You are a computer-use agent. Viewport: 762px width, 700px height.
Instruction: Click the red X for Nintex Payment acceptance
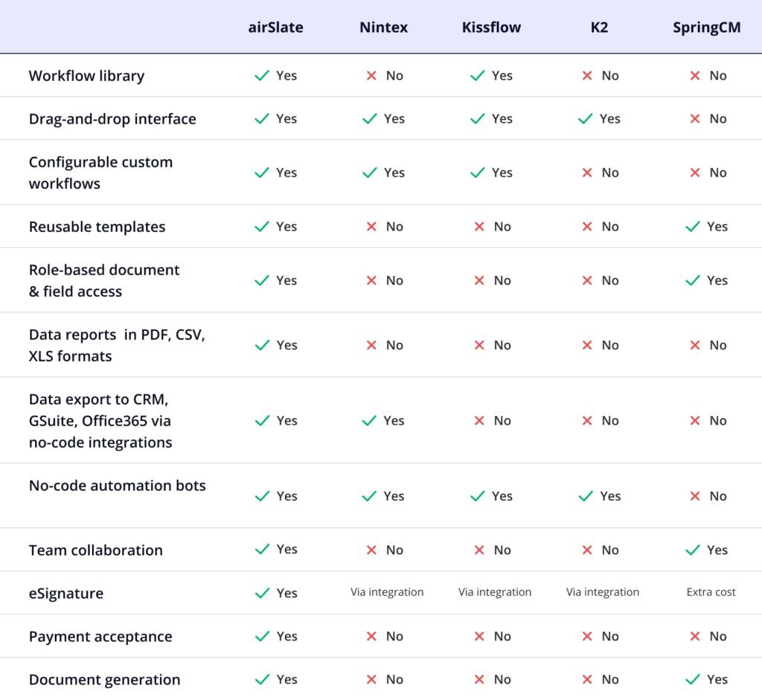371,637
